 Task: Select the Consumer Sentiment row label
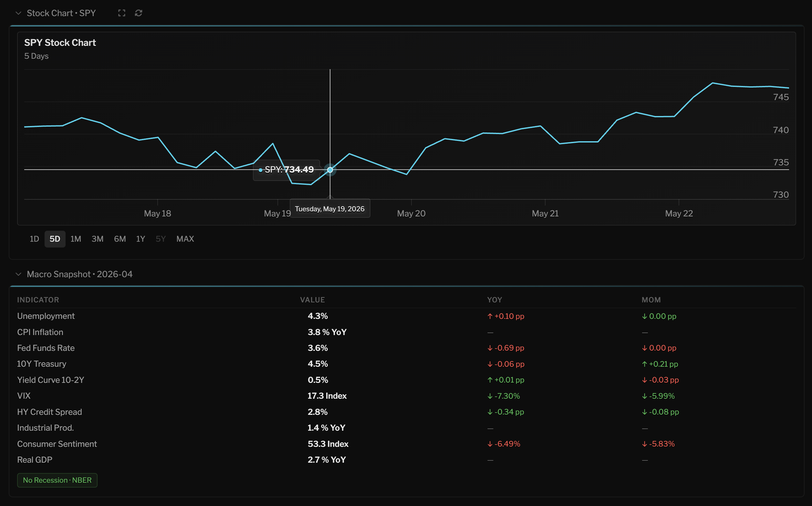point(57,444)
